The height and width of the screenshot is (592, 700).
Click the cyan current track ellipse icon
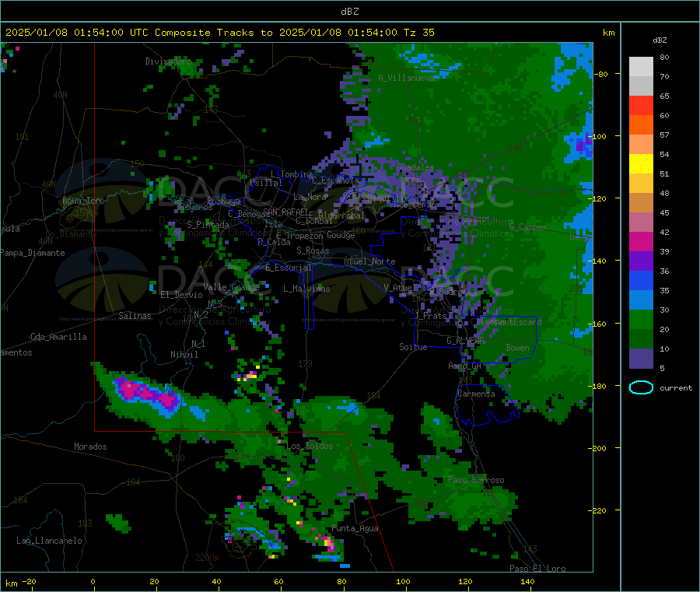[641, 387]
